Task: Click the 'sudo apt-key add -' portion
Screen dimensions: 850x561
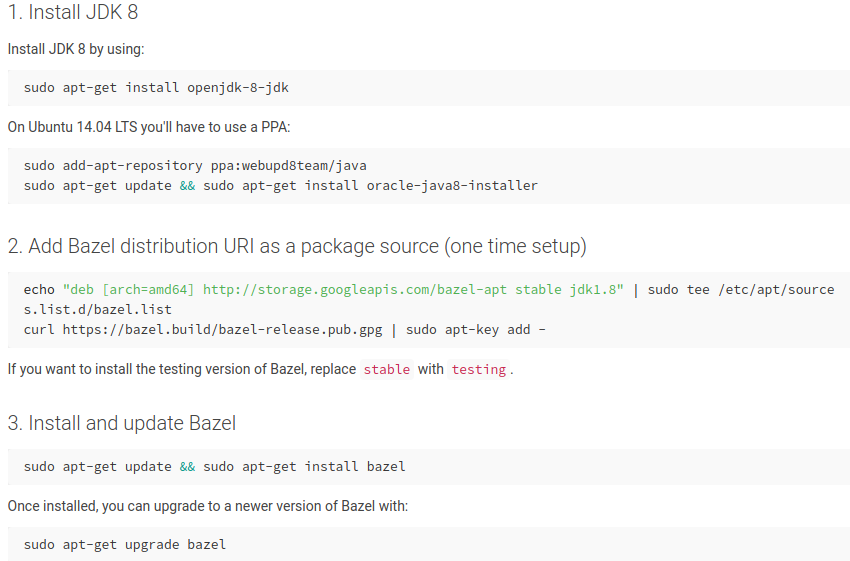Action: (x=476, y=330)
